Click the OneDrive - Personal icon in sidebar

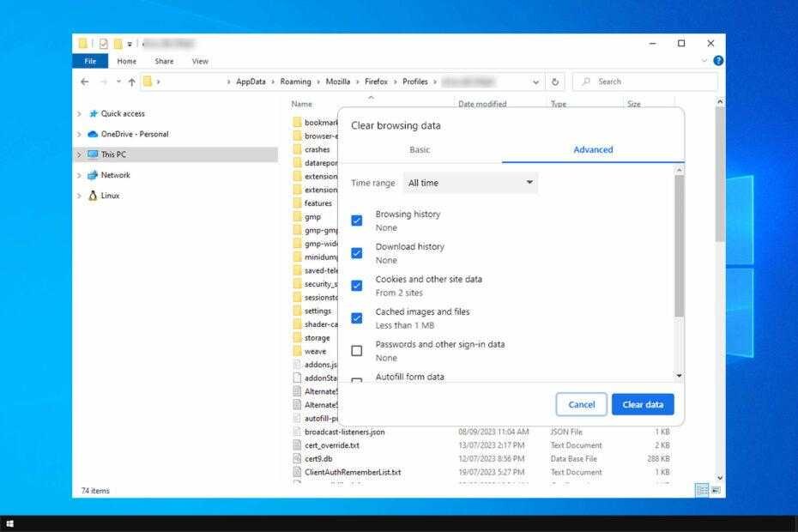(x=94, y=134)
